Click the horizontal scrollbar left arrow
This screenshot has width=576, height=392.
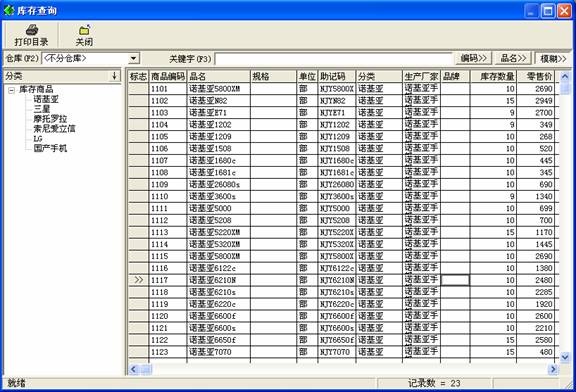point(133,369)
